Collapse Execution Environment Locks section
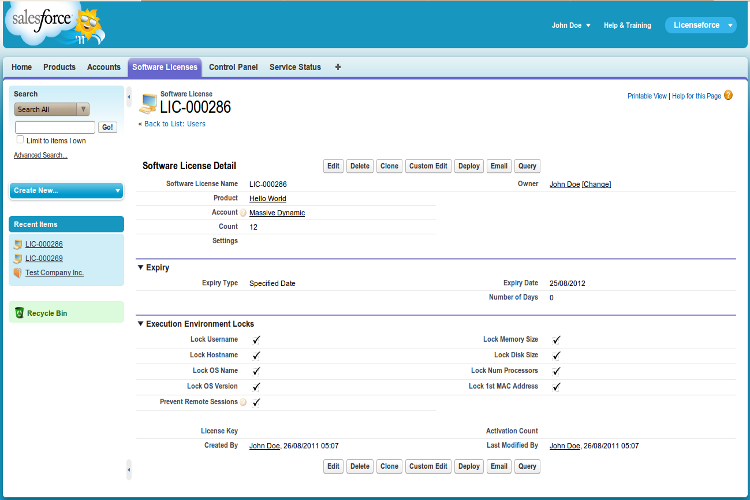The width and height of the screenshot is (750, 500). click(141, 324)
